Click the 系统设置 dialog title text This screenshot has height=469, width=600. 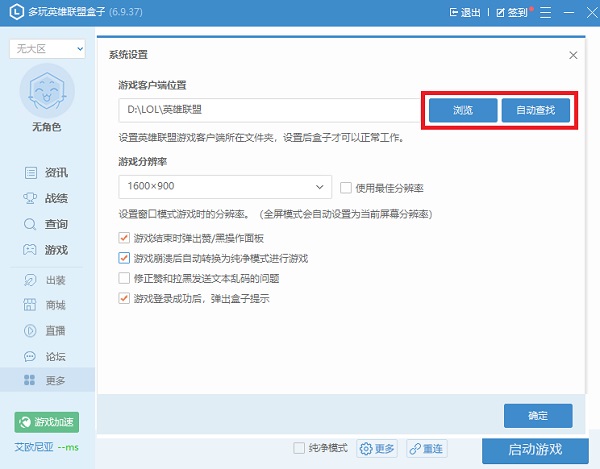pos(128,55)
